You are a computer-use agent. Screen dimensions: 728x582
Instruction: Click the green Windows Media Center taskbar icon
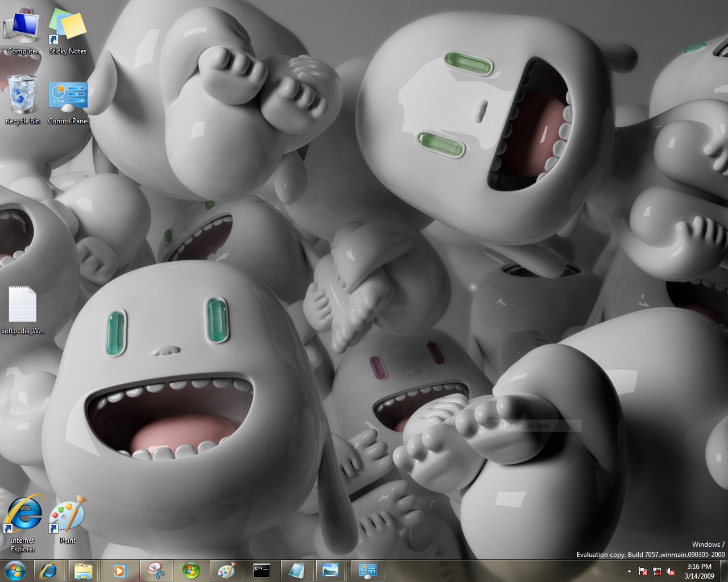pyautogui.click(x=191, y=570)
